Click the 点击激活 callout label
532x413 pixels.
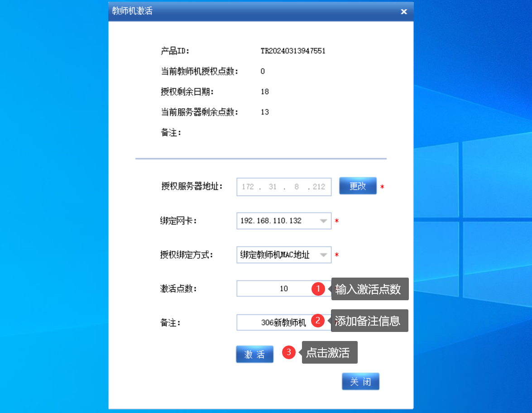[328, 353]
